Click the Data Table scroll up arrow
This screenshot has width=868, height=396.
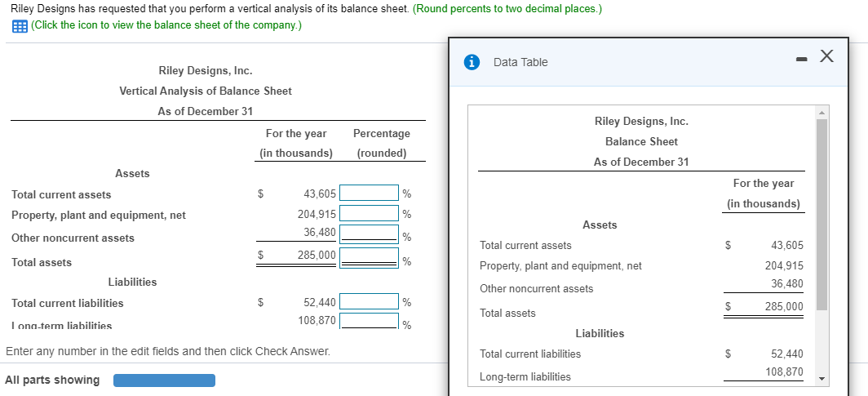tap(821, 113)
